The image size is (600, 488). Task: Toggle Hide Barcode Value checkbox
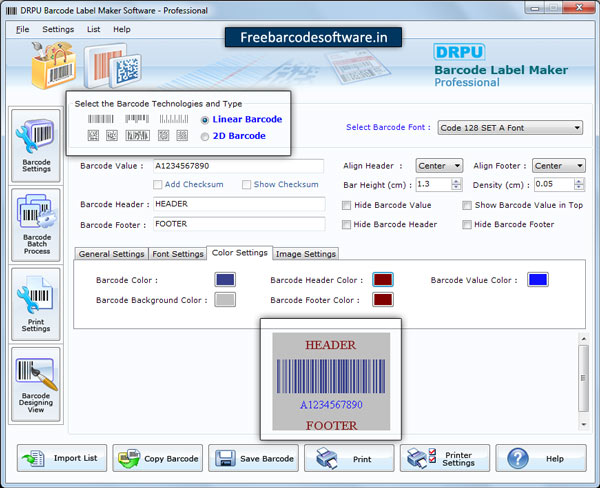(346, 206)
